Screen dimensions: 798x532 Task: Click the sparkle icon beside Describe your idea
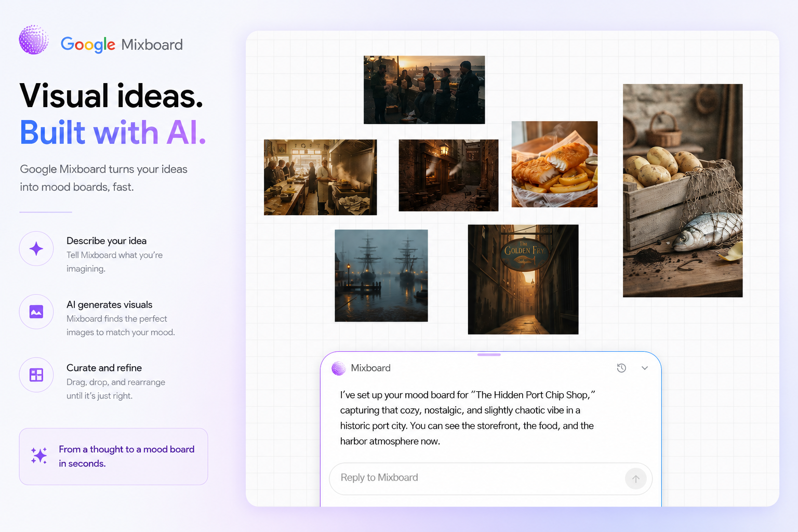click(36, 248)
